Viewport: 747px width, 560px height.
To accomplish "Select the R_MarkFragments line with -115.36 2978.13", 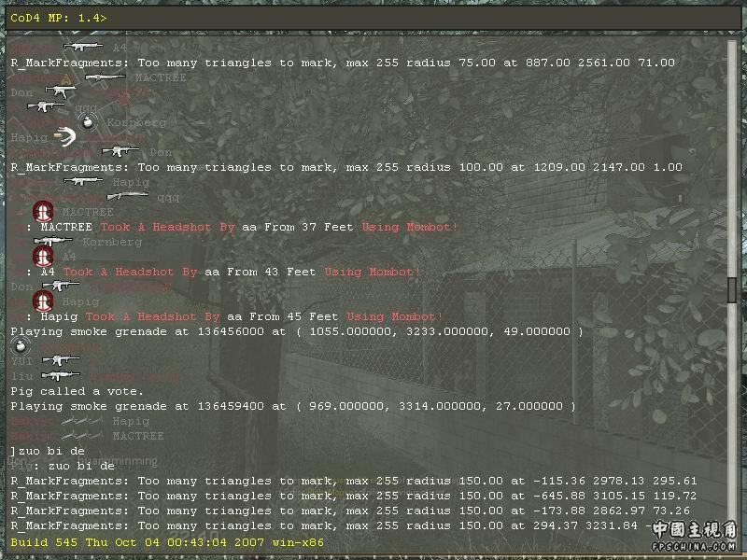I will coord(354,481).
